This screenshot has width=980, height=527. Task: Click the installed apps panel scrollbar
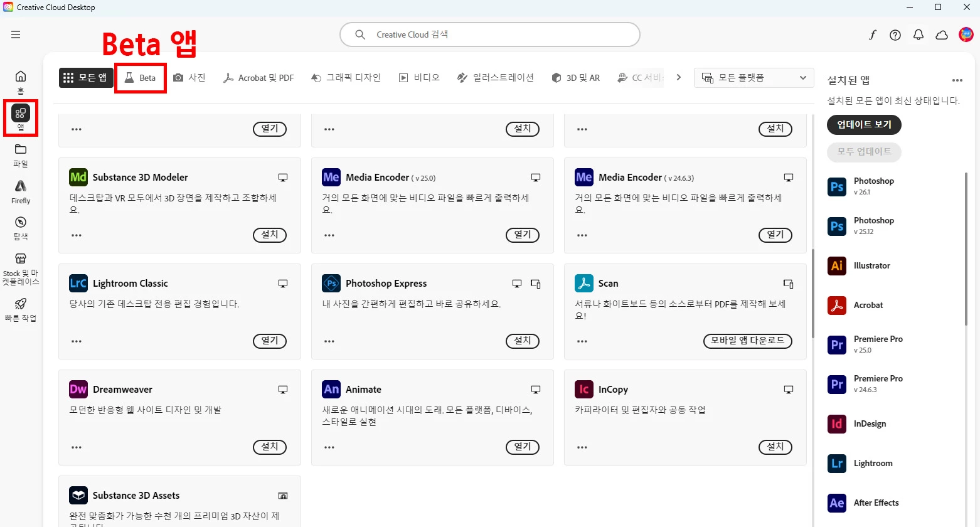(966, 249)
